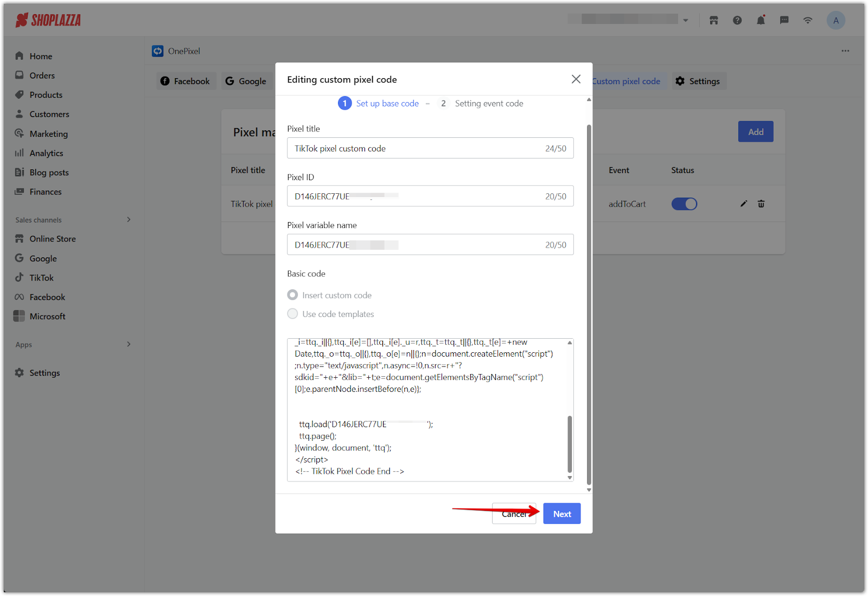Viewport: 868px width, 596px height.
Task: Click the Blog posts icon
Action: [x=20, y=172]
